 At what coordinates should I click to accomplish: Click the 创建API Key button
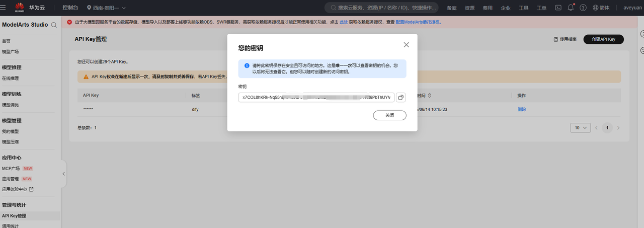click(603, 39)
